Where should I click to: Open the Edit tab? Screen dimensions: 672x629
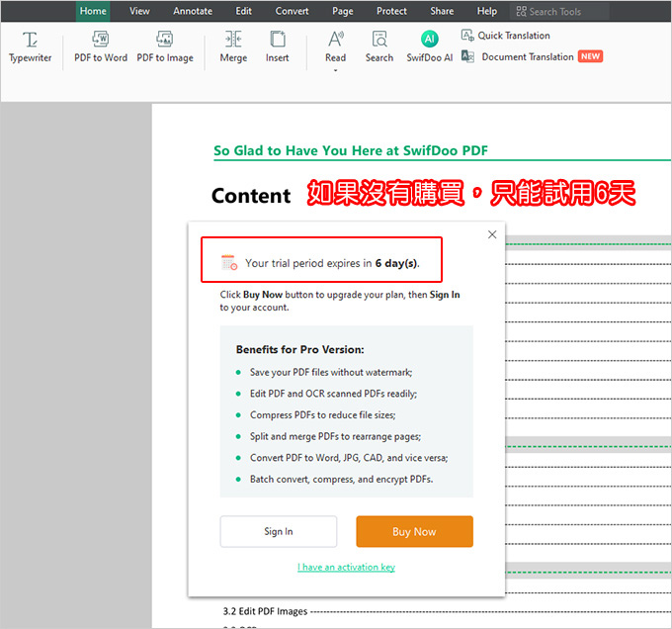click(243, 11)
